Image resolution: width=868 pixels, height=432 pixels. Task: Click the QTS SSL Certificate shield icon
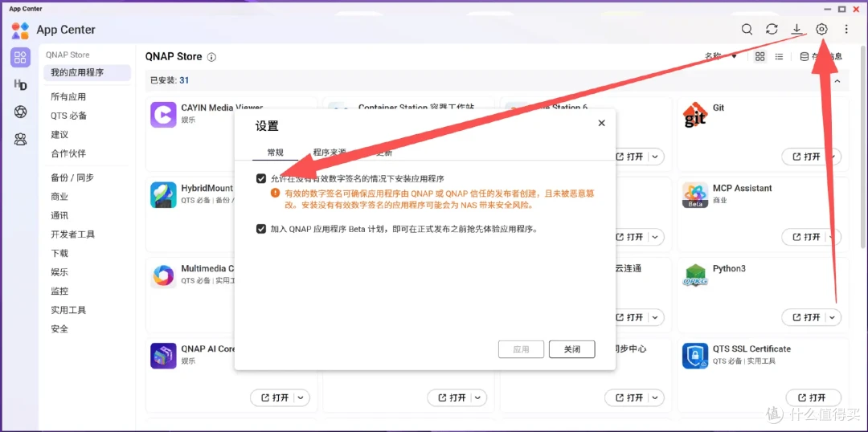tap(694, 356)
